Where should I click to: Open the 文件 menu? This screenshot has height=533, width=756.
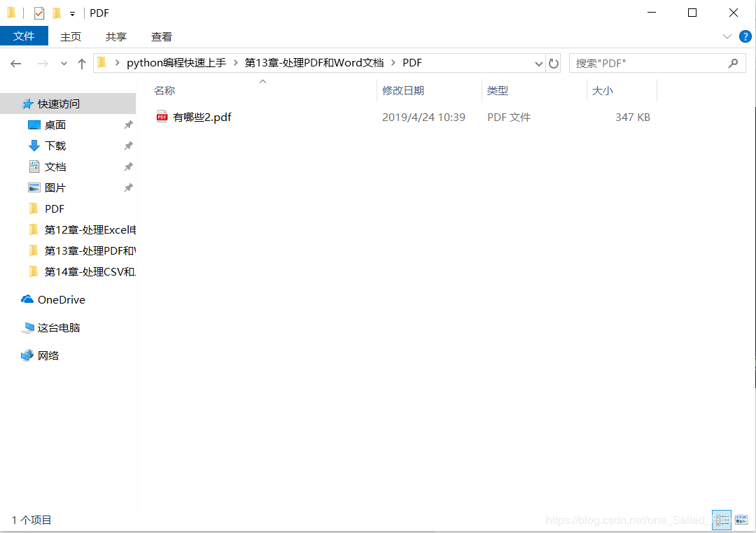pyautogui.click(x=24, y=36)
